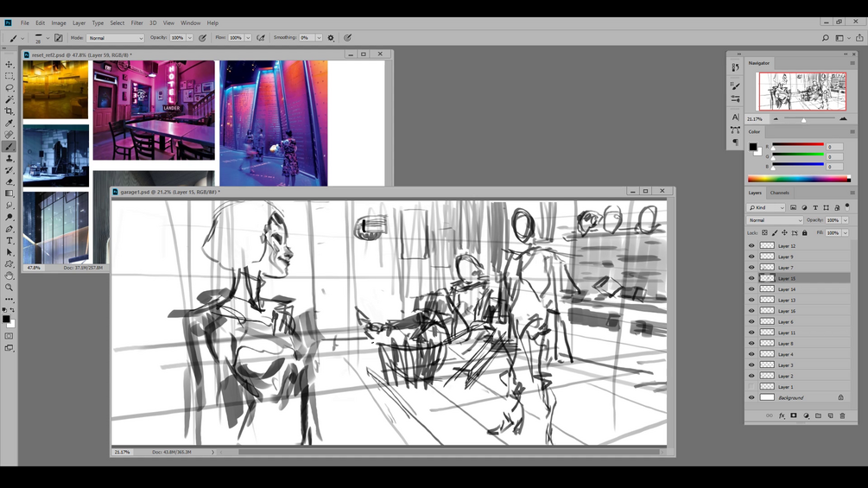This screenshot has width=868, height=488.
Task: Select the Clone Stamp tool
Action: tap(10, 158)
